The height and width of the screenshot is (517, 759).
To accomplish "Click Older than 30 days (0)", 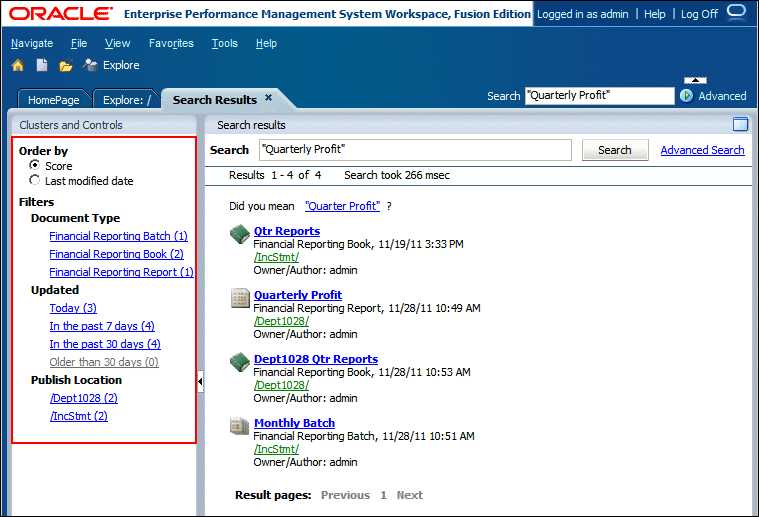I will (x=104, y=362).
